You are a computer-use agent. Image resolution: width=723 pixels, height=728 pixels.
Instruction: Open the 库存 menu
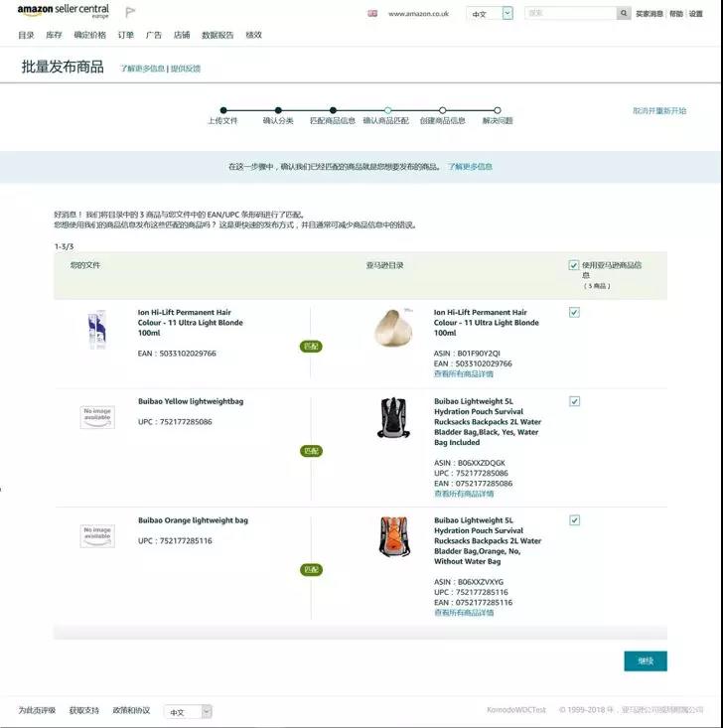coord(54,35)
